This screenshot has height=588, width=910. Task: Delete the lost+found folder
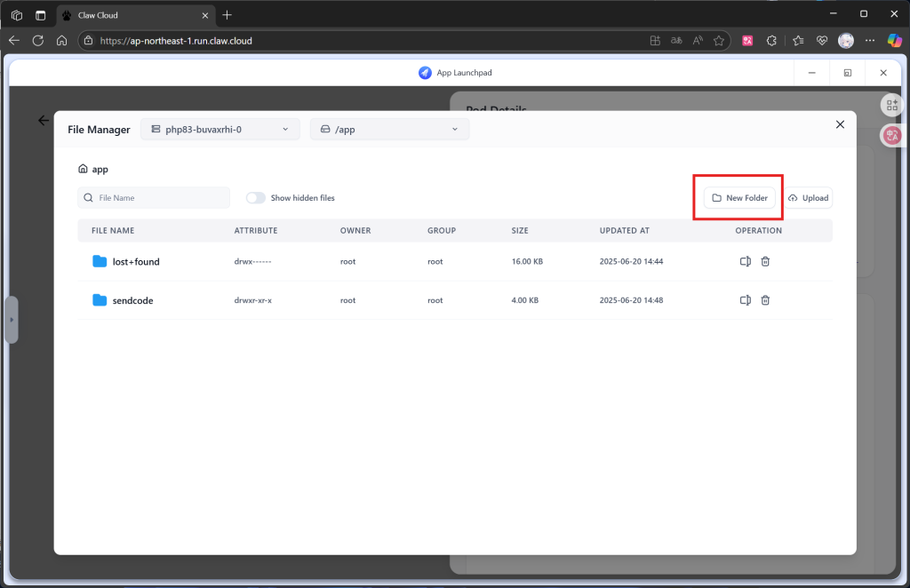click(765, 261)
